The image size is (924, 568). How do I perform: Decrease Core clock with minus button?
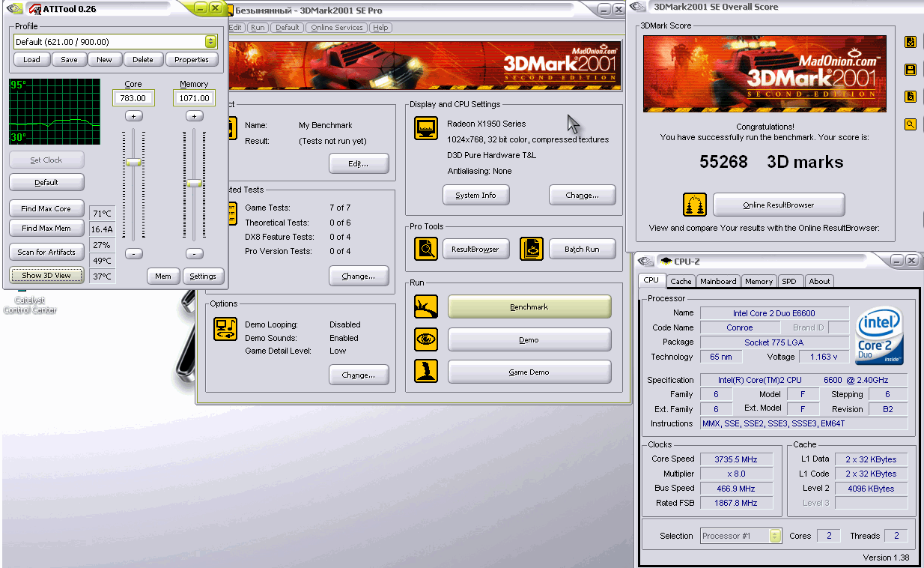(x=133, y=254)
